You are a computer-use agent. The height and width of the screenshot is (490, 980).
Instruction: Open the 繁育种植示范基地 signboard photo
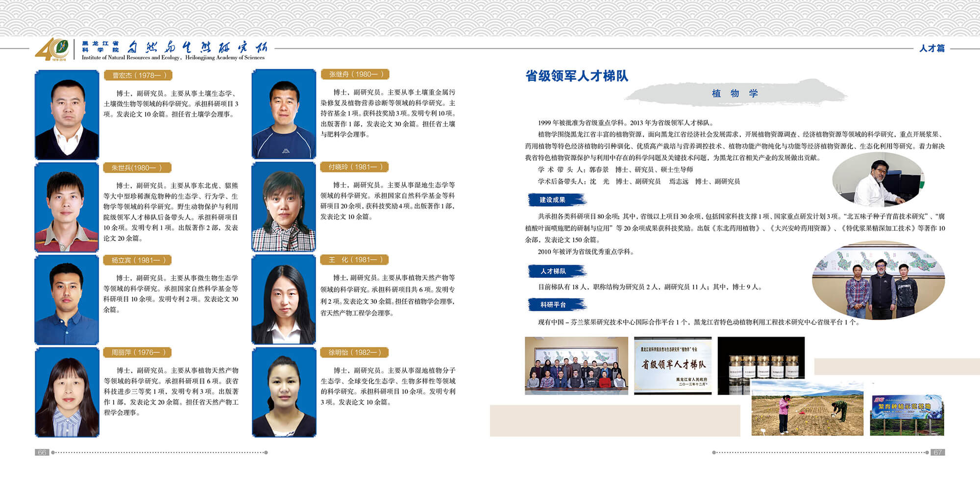(x=907, y=416)
